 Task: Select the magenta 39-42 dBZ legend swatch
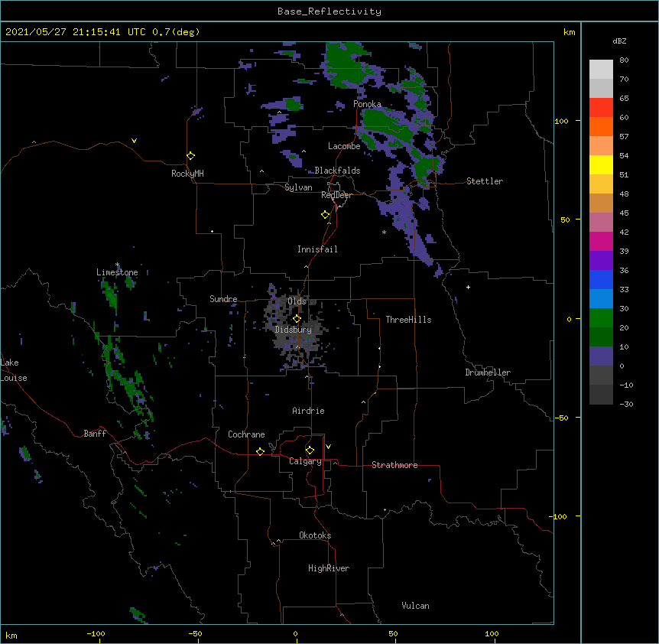(x=601, y=241)
